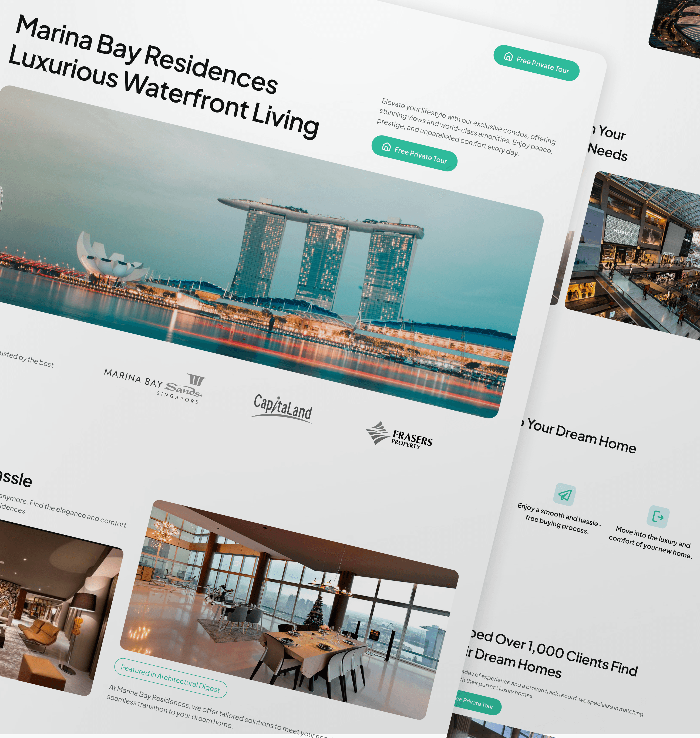Image resolution: width=700 pixels, height=738 pixels.
Task: Click the top-right Free Private Tour button
Action: pos(536,63)
